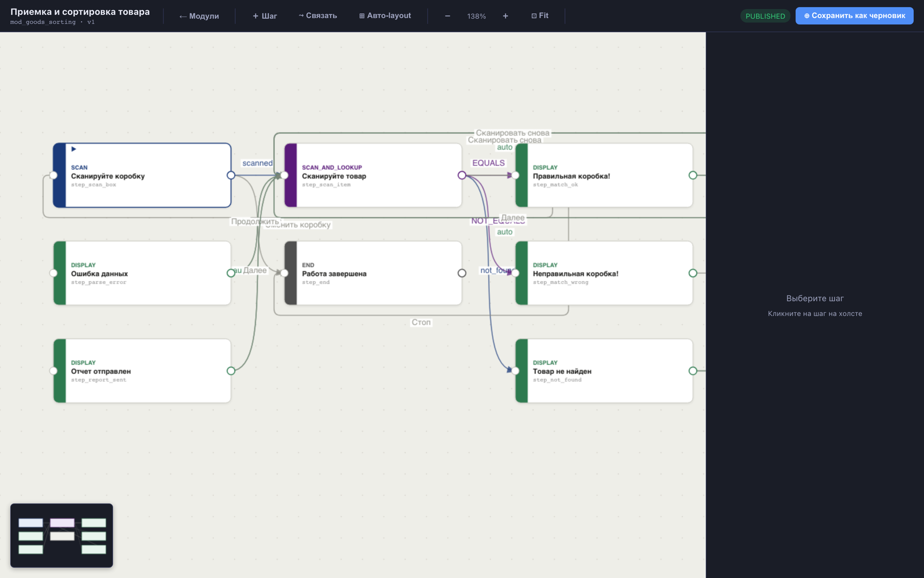Click input port of Ошибка данных node

pos(54,273)
